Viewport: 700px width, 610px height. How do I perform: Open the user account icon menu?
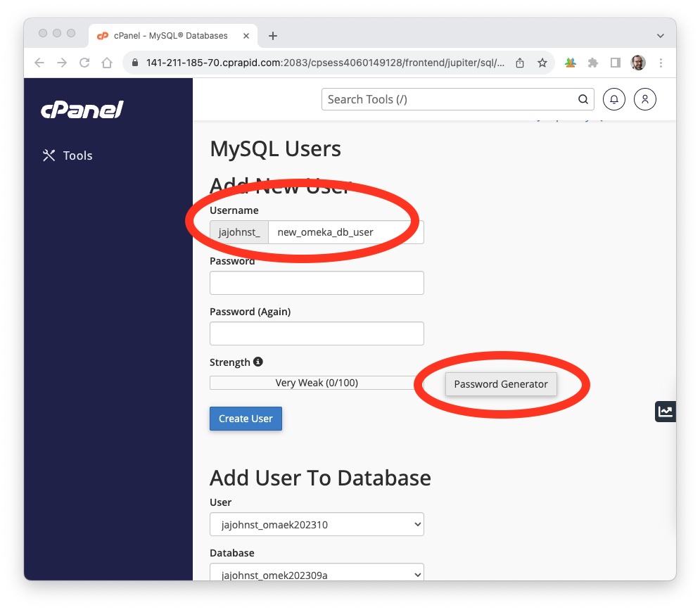[645, 99]
